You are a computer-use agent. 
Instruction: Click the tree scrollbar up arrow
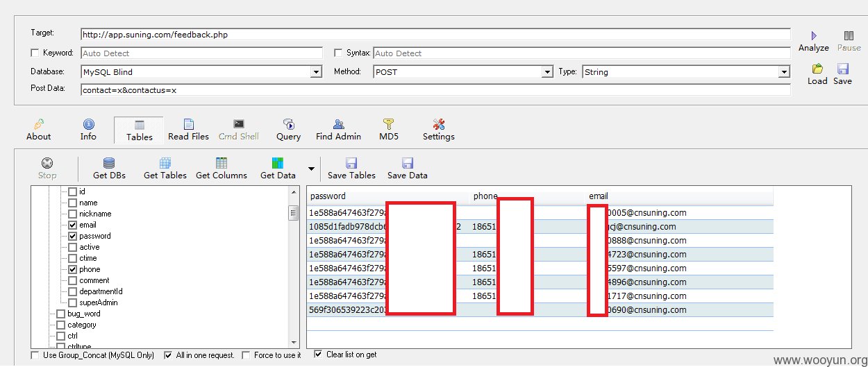(294, 192)
